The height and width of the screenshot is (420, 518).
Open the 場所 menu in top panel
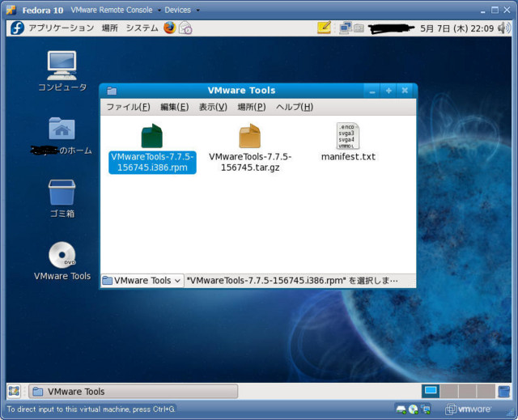(110, 28)
